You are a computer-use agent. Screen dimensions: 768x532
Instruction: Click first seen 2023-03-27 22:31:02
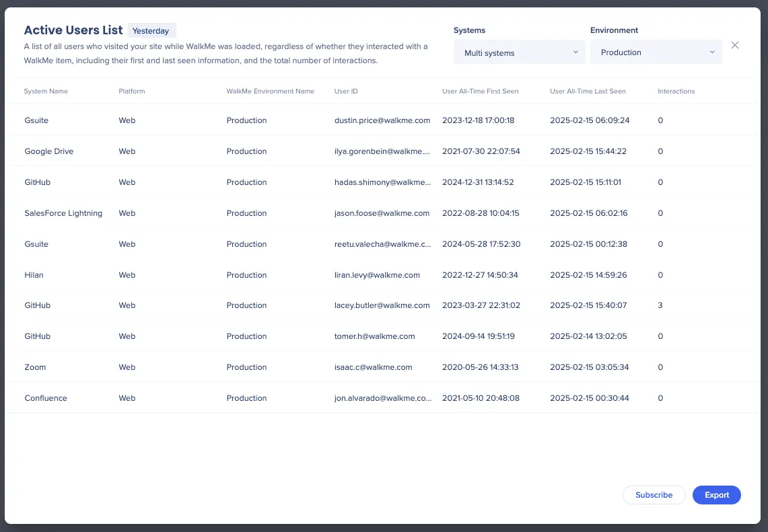tap(481, 305)
